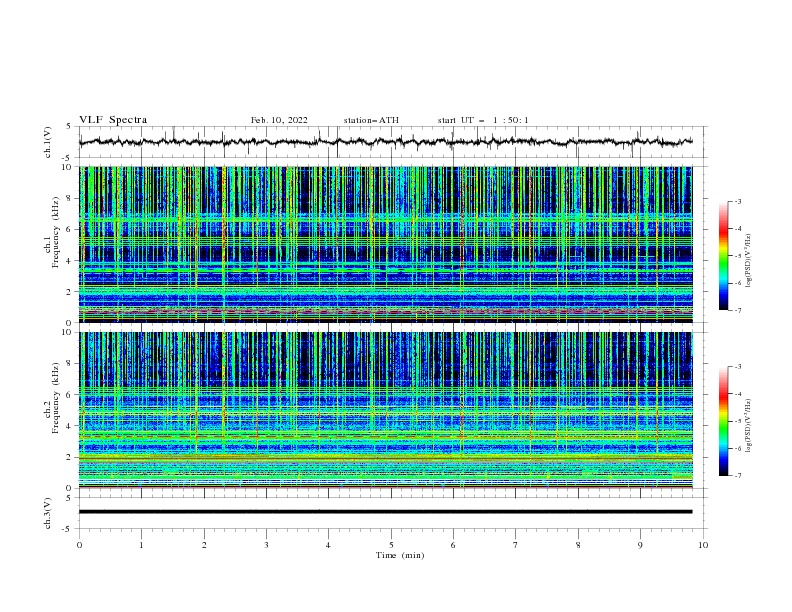Click the "4" tick on the time axis
This screenshot has width=792, height=612.
point(329,545)
